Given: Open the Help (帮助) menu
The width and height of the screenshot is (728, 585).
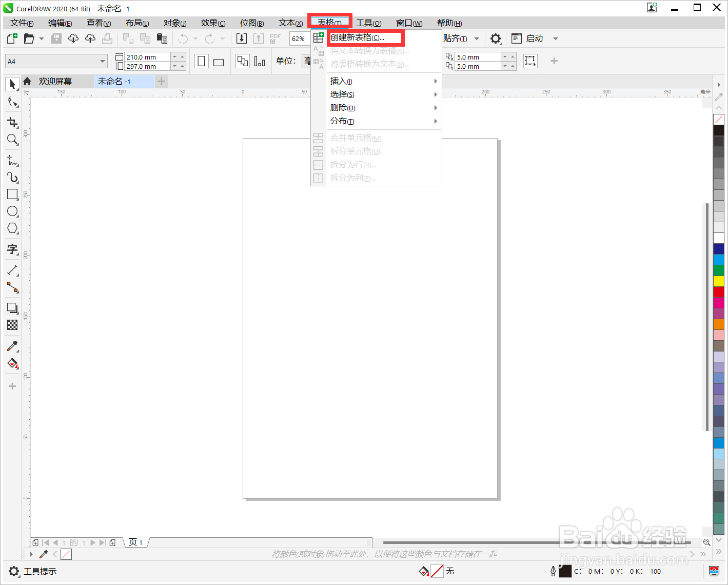Looking at the screenshot, I should pos(449,23).
